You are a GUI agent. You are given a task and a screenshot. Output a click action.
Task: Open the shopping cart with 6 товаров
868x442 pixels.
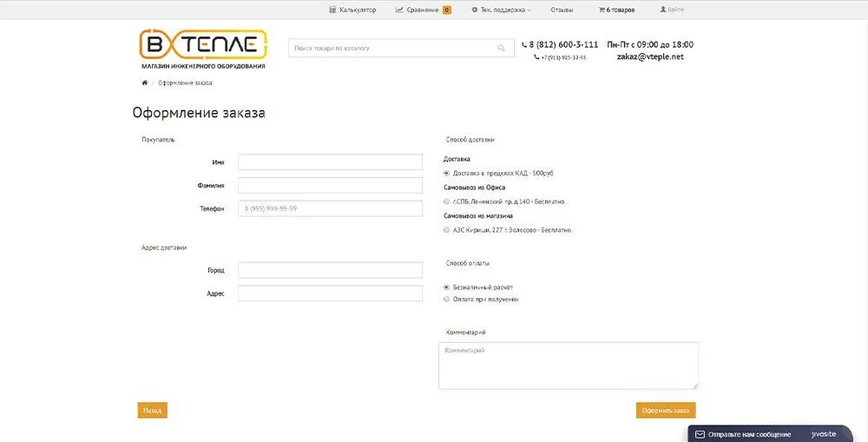tap(602, 10)
